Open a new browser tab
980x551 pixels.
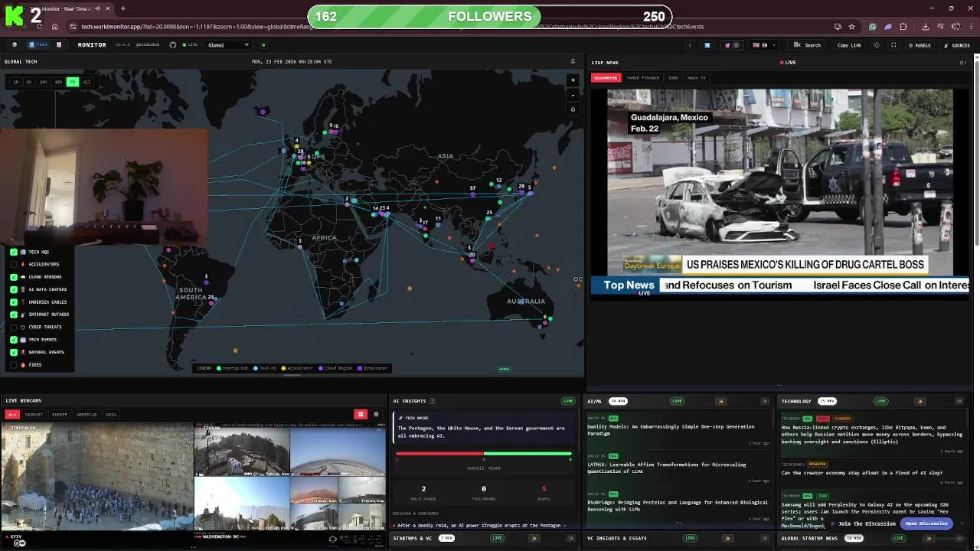[x=122, y=8]
